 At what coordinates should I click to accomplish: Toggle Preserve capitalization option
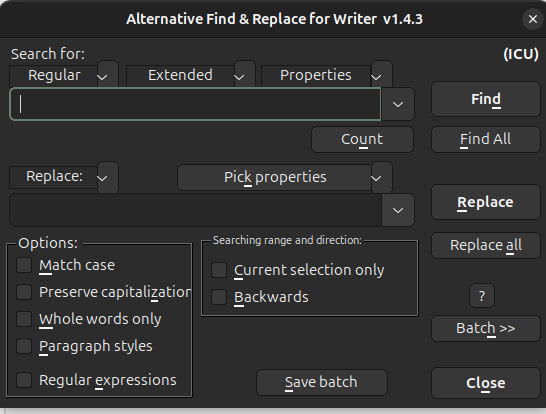tap(24, 292)
